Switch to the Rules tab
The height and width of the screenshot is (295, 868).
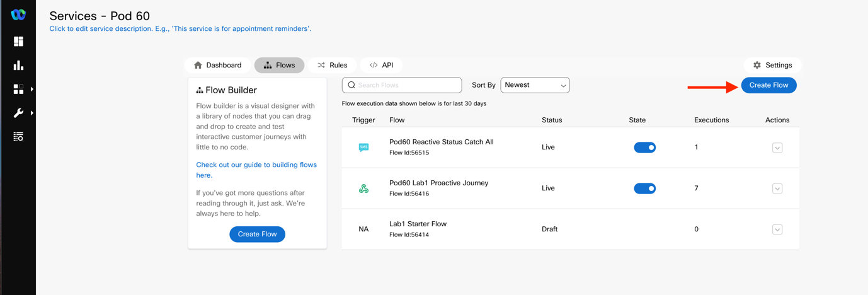point(332,66)
